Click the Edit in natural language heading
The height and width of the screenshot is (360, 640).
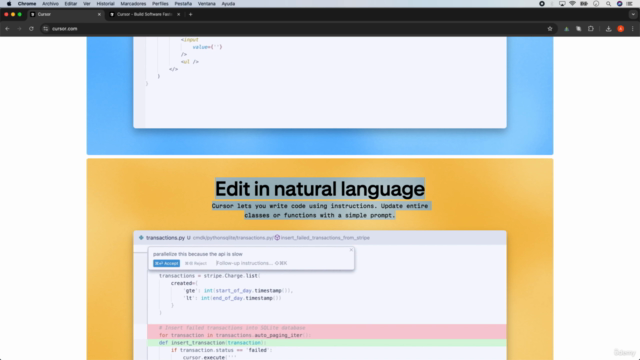click(320, 189)
